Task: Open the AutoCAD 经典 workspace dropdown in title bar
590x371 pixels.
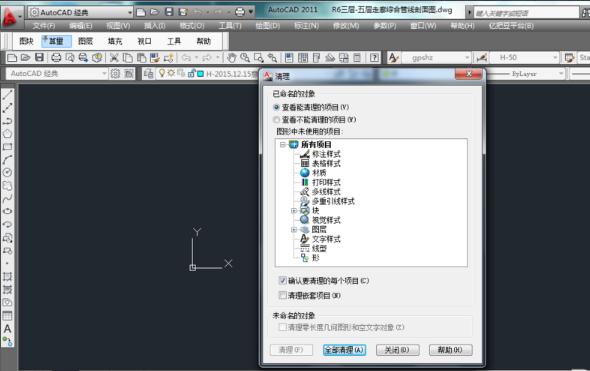Action: [x=81, y=12]
